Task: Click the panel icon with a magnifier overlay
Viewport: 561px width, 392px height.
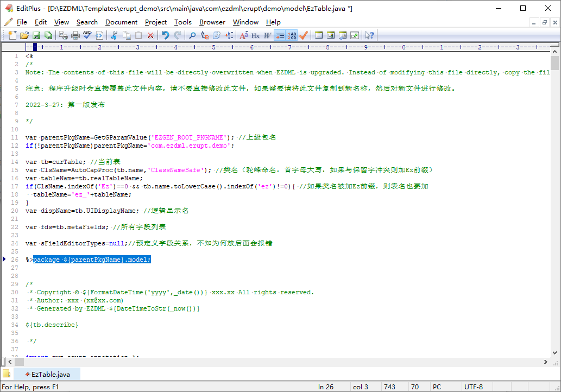Action: point(343,35)
